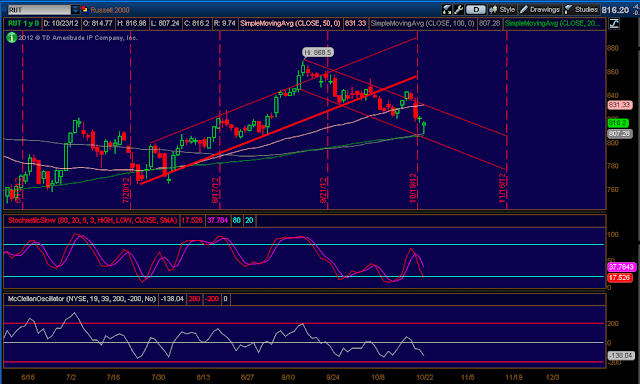Click the D aggregation period button
640x384 pixels.
[x=476, y=9]
